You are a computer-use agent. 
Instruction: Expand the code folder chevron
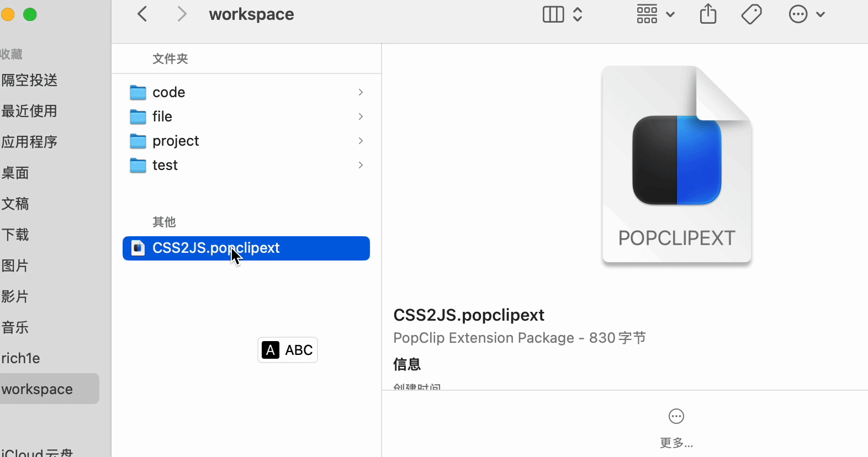(x=361, y=92)
